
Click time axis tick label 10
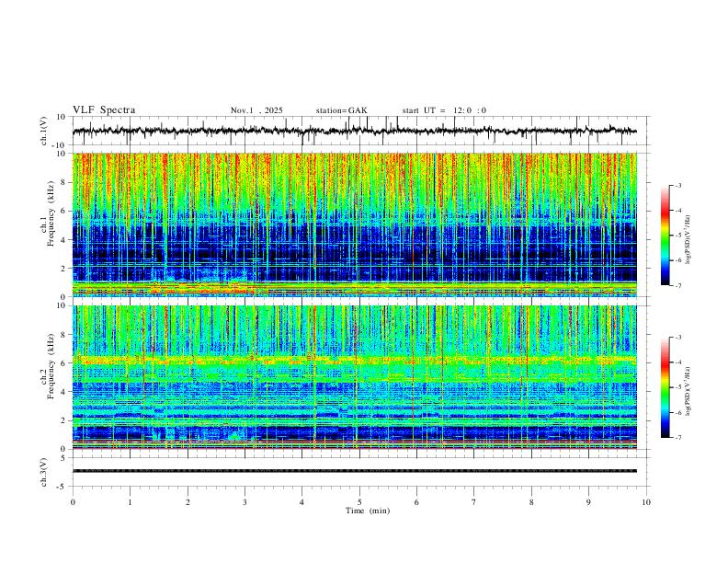point(646,502)
